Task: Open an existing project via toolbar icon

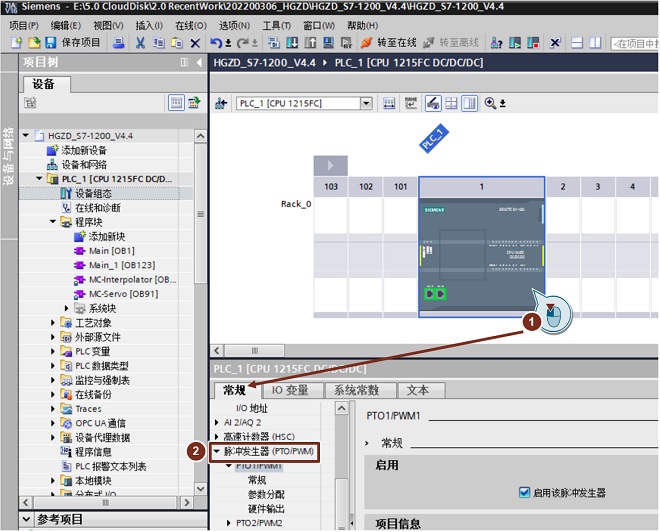Action: click(x=34, y=43)
